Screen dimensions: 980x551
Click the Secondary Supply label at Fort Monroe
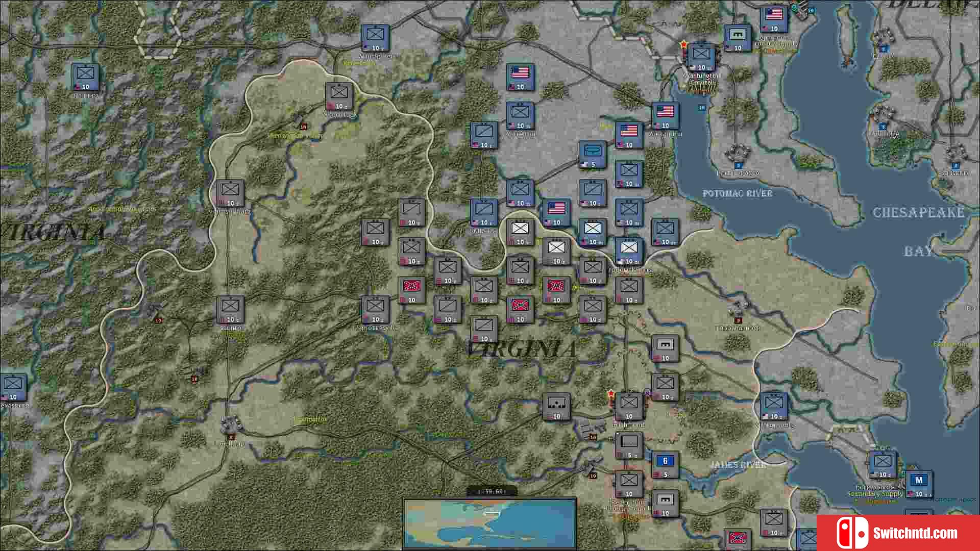coord(875,494)
